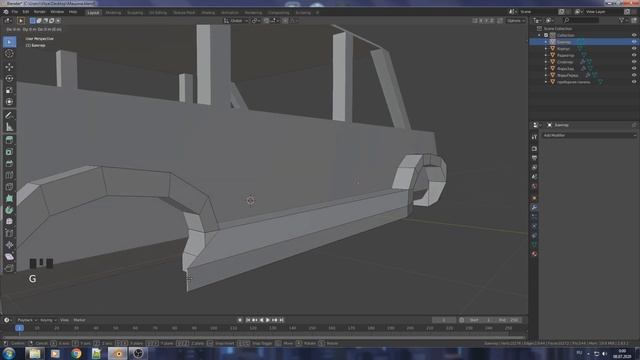Open the Output properties tab
Image resolution: width=640 pixels, height=360 pixels.
pyautogui.click(x=534, y=158)
